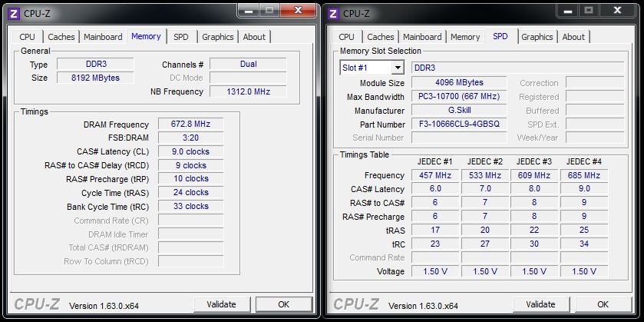This screenshot has height=322, width=644.
Task: Click the DDR3 field beside slot selector
Action: (x=518, y=68)
